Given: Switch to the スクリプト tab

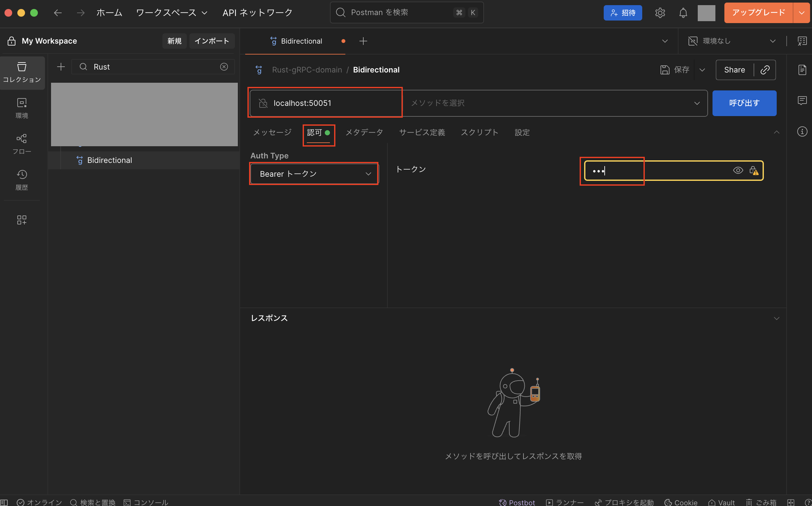Looking at the screenshot, I should click(480, 132).
